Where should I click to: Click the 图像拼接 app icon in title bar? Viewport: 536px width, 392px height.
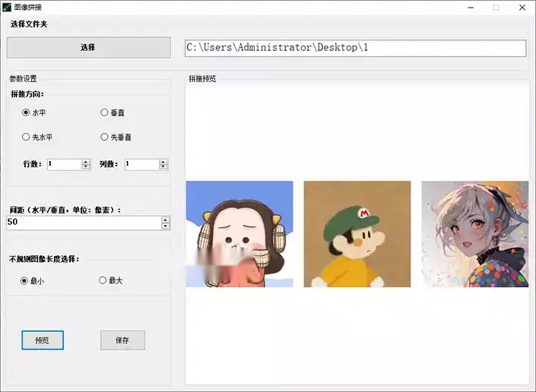point(8,7)
